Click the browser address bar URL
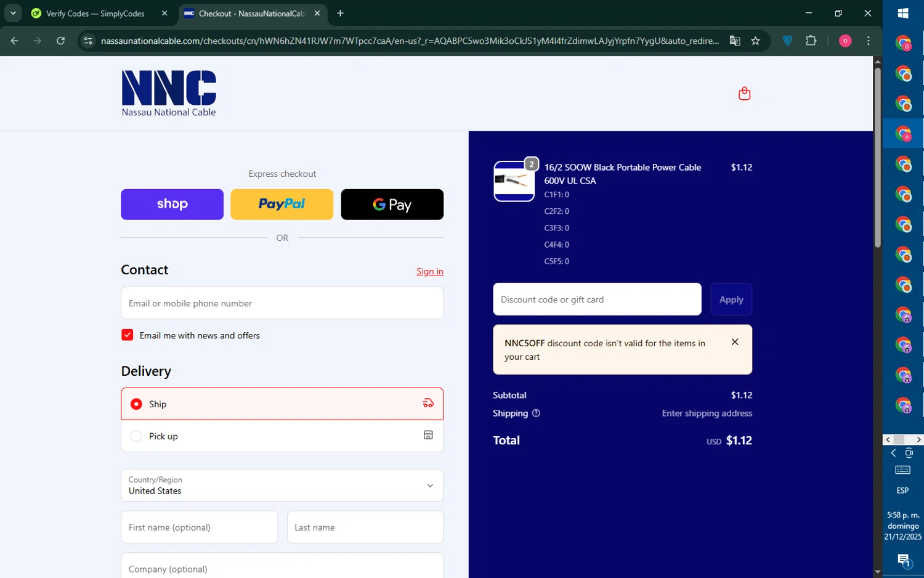The height and width of the screenshot is (578, 924). point(410,41)
